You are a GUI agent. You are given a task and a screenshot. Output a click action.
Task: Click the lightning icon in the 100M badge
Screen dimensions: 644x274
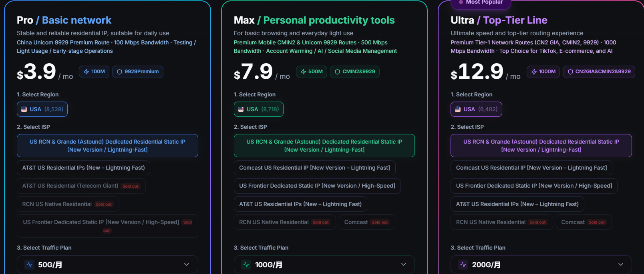point(86,72)
